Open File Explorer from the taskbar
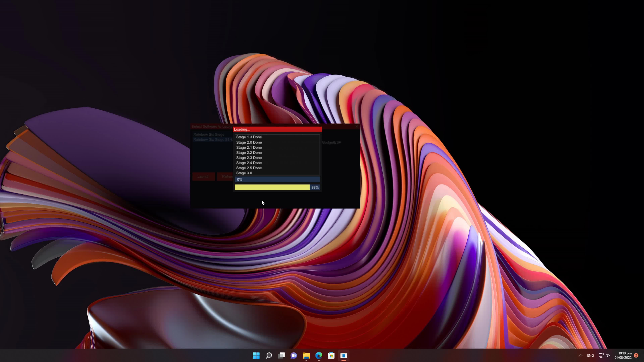The image size is (644, 362). tap(306, 356)
